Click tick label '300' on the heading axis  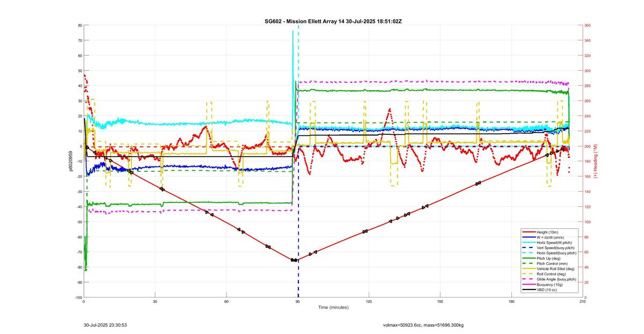pos(588,71)
